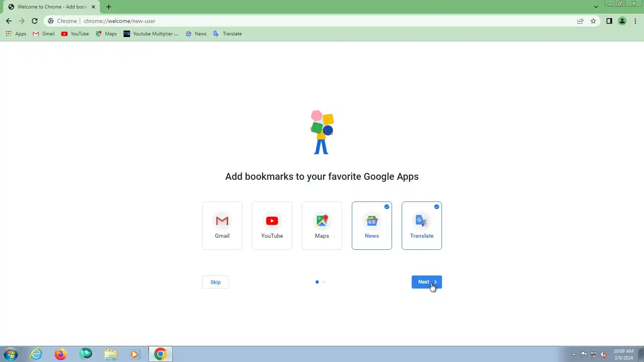Screen dimensions: 644x362
Task: Expand the tab search dropdown
Action: point(596,7)
